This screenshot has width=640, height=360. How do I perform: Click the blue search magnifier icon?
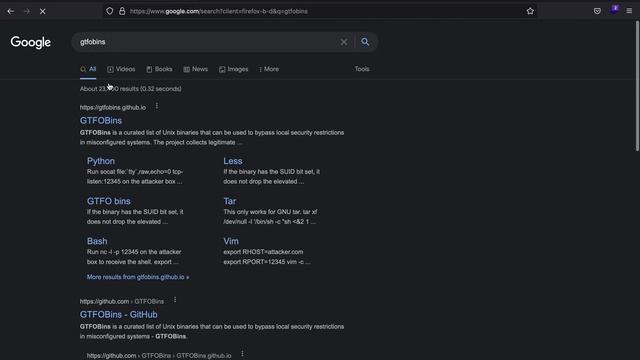pos(365,42)
